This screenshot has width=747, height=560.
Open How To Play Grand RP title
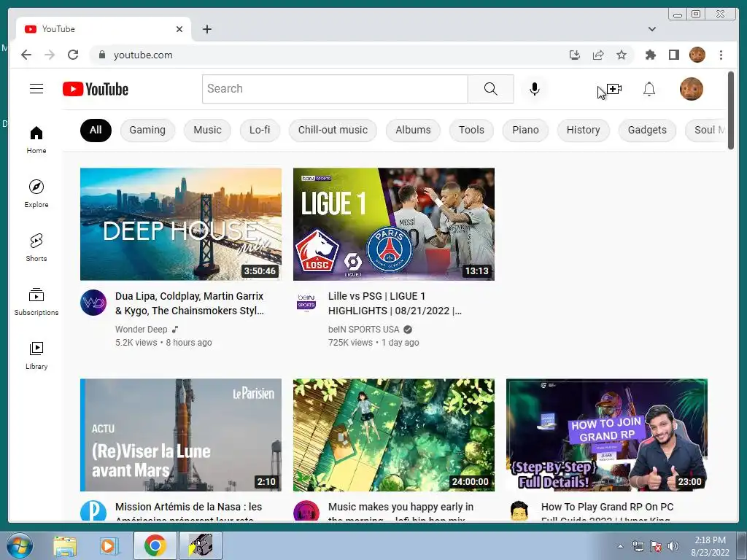608,513
